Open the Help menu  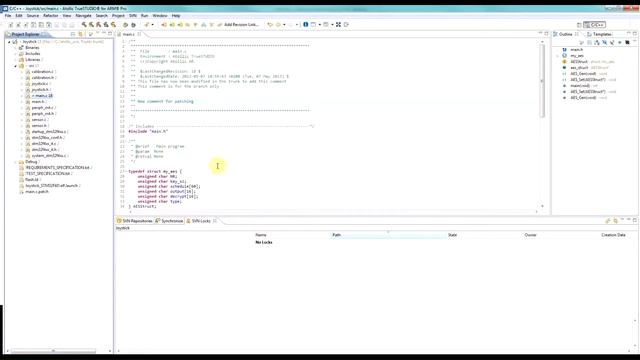[176, 16]
